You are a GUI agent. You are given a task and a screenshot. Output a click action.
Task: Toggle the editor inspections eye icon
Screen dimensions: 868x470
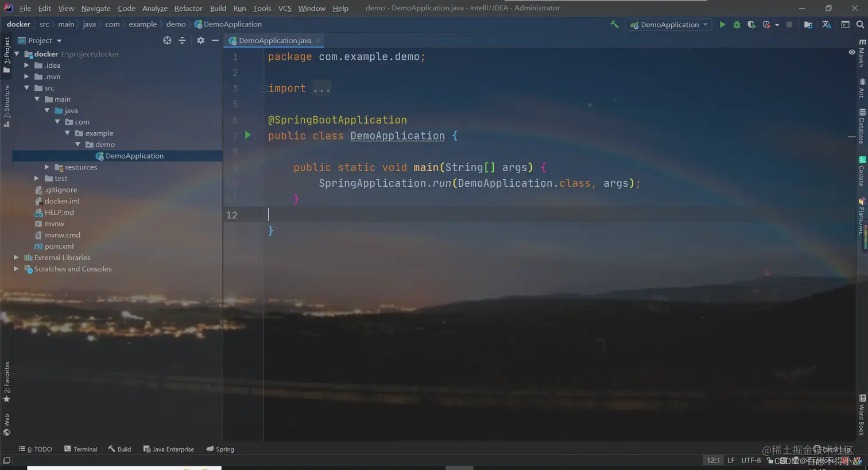pyautogui.click(x=852, y=52)
